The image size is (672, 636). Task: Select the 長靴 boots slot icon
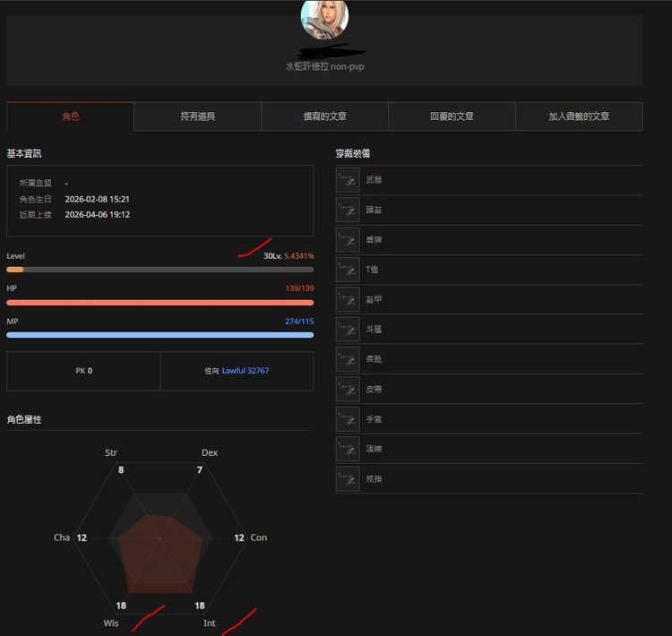click(x=348, y=359)
